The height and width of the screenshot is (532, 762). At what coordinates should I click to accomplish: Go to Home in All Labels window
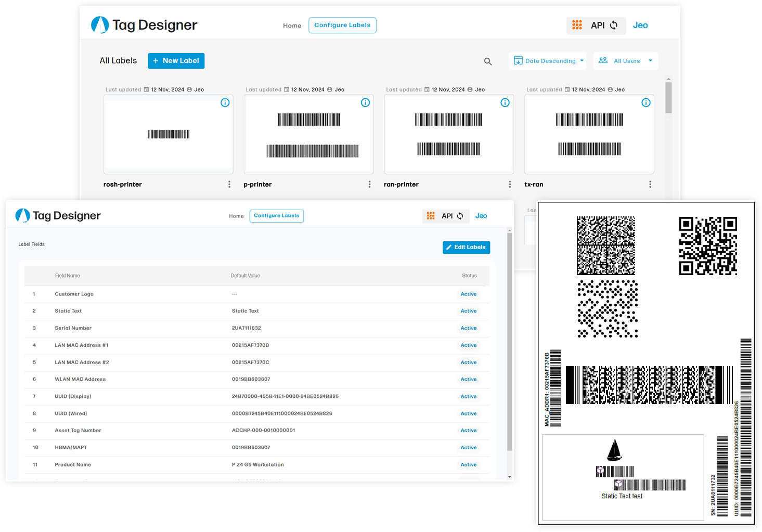click(x=292, y=25)
